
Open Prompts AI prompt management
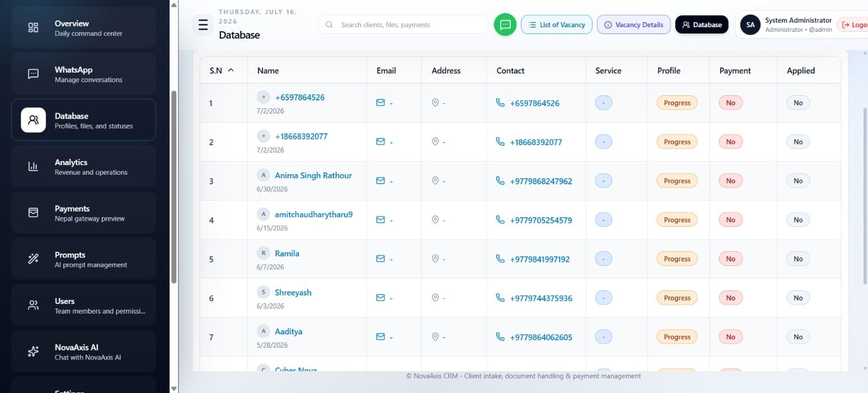[83, 259]
